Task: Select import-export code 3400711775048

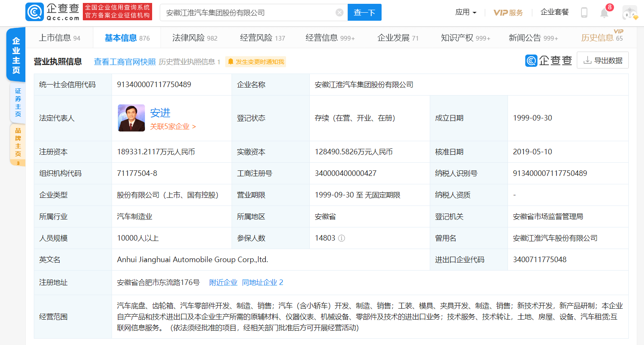Action: (x=540, y=260)
